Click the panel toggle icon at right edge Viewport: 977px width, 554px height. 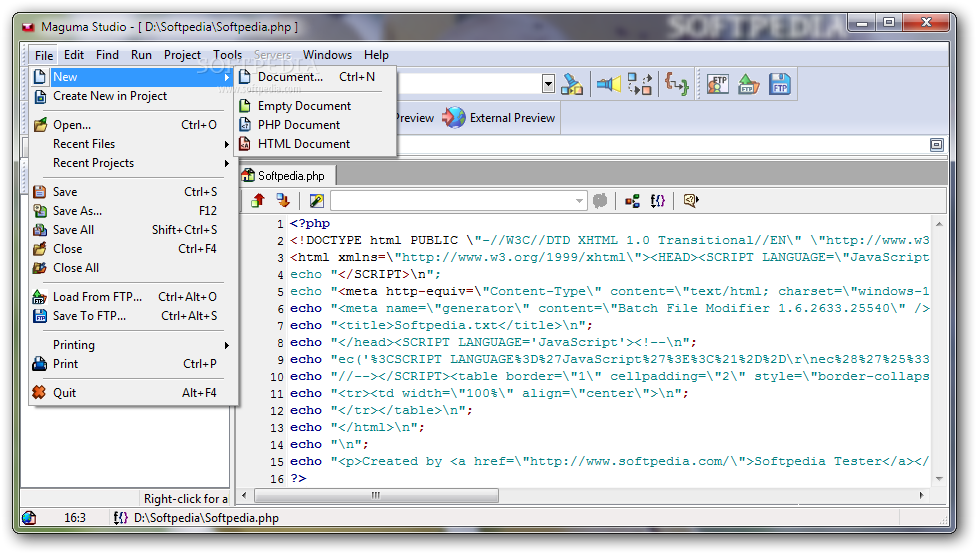point(936,145)
